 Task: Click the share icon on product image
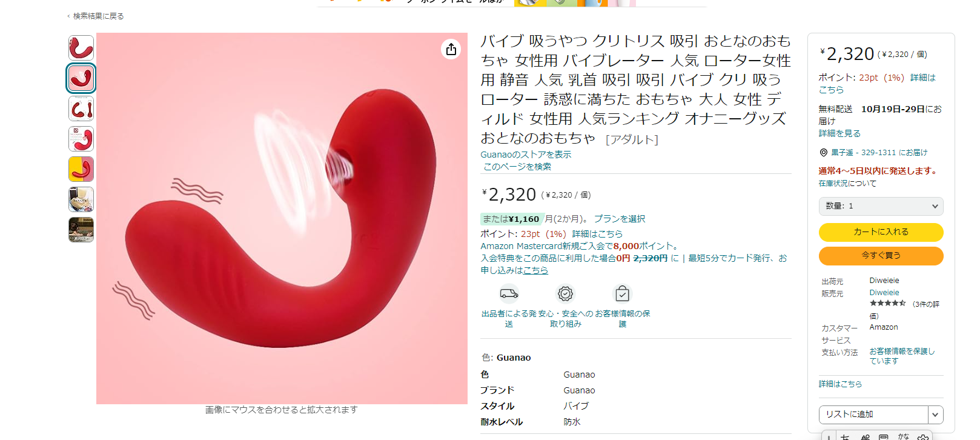click(451, 49)
